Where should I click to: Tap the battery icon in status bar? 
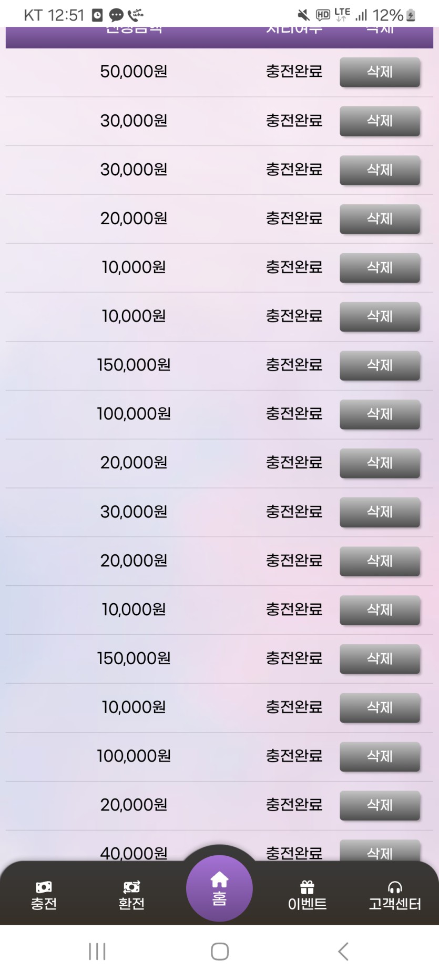[411, 15]
